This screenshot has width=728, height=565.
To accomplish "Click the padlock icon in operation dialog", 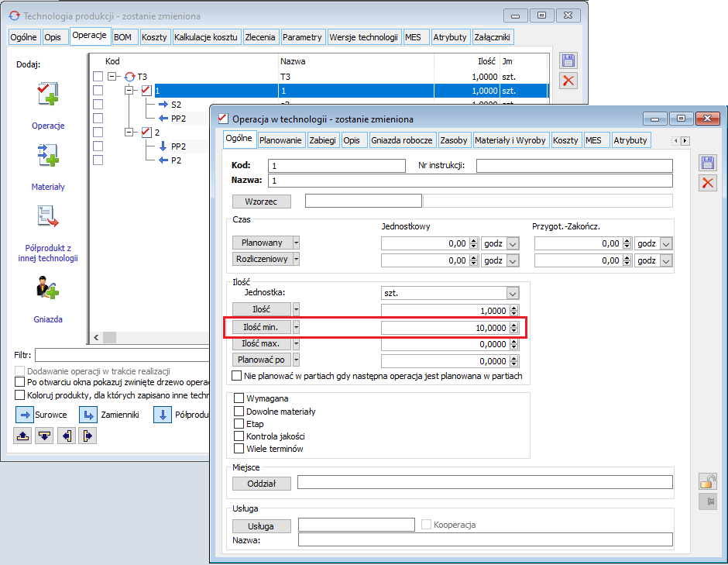I will [708, 481].
